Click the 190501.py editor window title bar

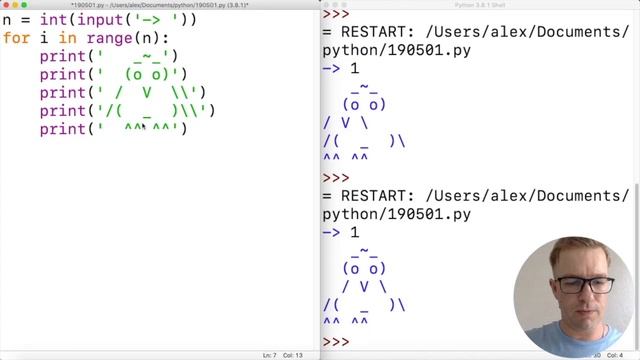160,5
